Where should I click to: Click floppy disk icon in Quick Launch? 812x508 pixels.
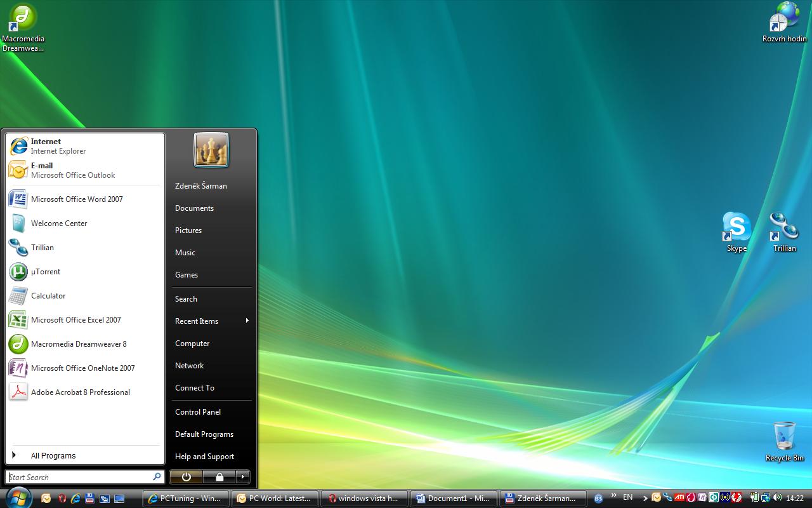[x=90, y=498]
